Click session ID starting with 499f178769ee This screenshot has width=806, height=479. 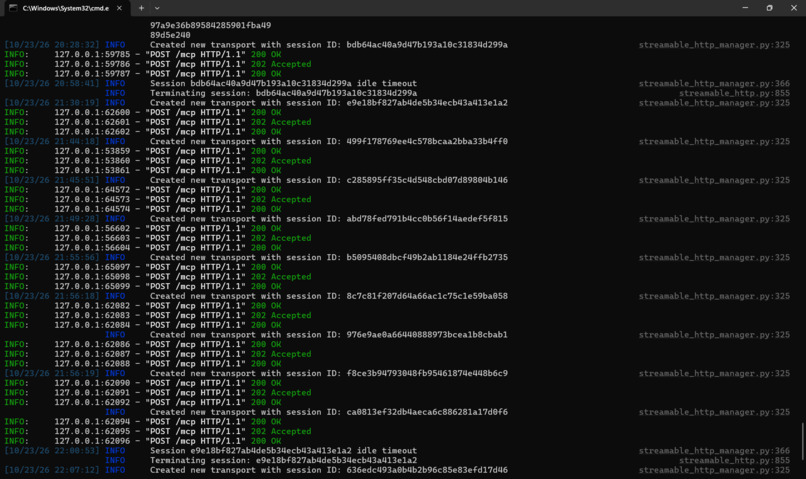tap(427, 141)
